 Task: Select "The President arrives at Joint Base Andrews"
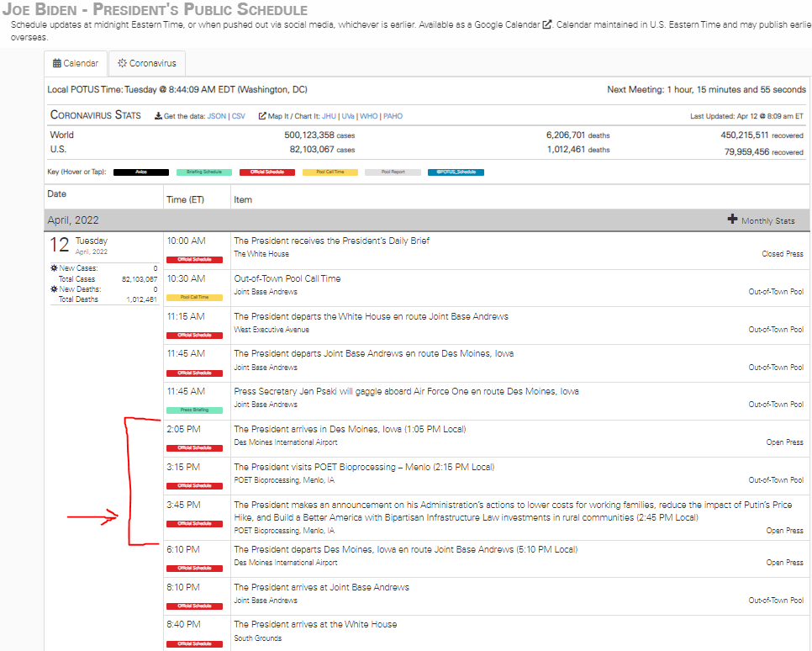coord(321,587)
